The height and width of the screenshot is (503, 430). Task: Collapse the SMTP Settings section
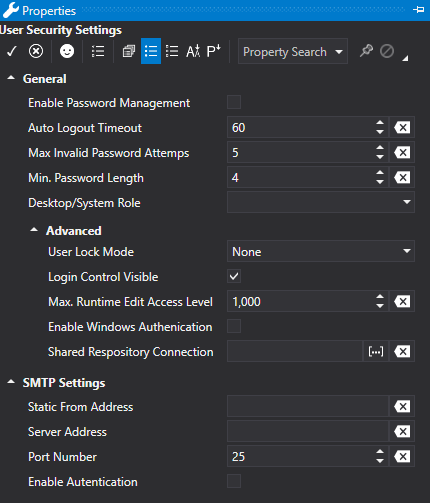[x=11, y=382]
